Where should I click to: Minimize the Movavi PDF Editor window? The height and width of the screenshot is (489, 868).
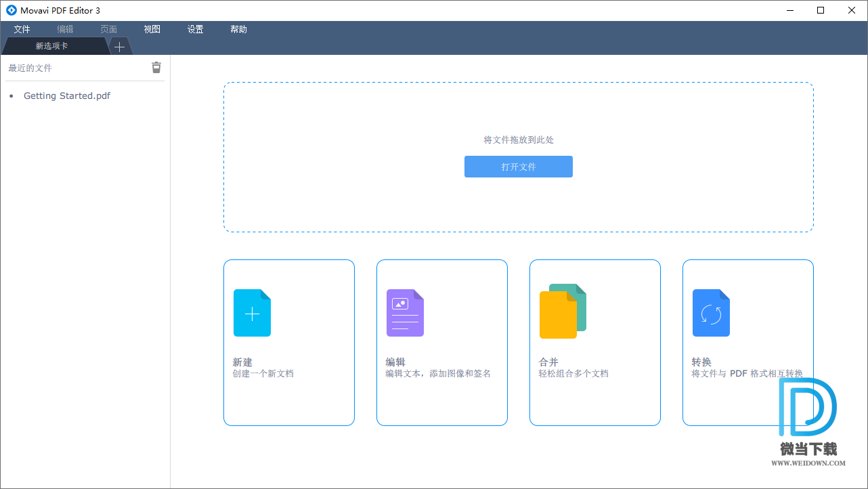click(x=790, y=10)
